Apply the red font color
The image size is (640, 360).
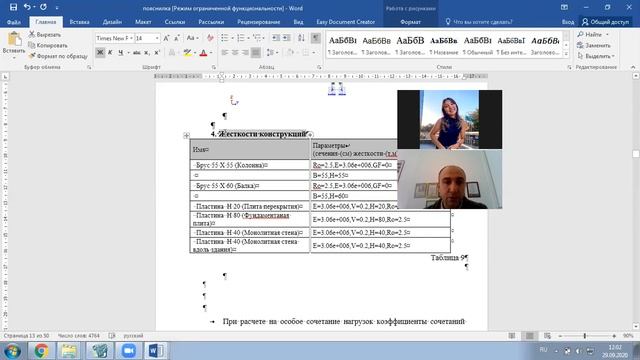(x=203, y=53)
